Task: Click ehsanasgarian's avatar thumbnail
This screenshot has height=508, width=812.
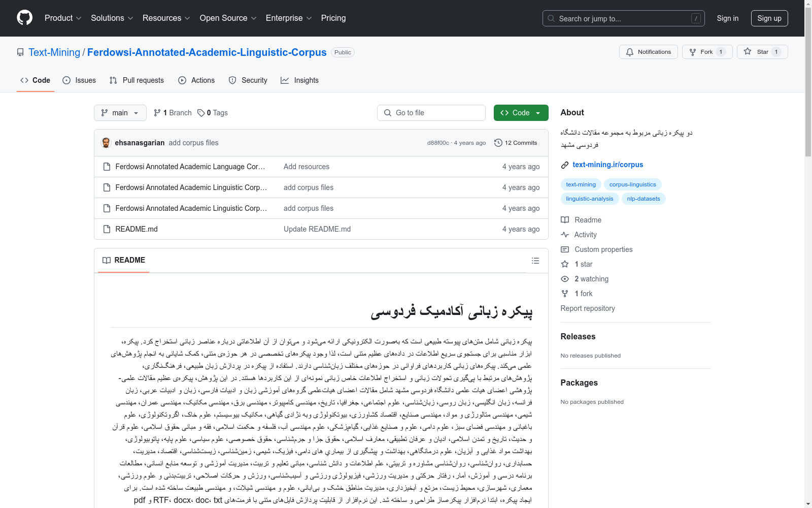Action: click(106, 143)
